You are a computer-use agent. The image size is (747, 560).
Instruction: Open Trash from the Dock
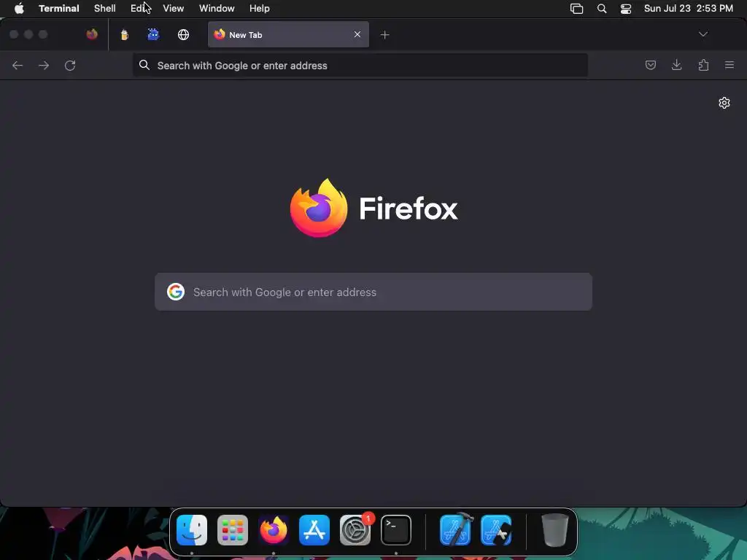point(555,530)
